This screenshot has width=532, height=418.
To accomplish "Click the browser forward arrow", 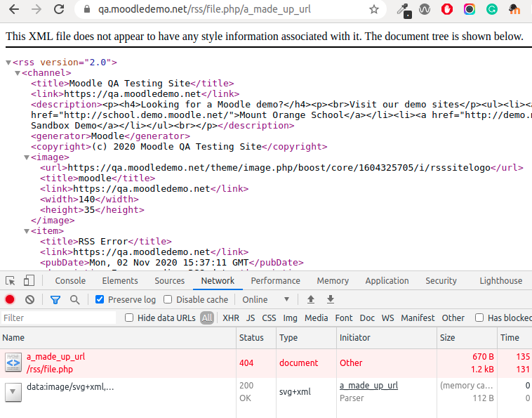I will pos(36,10).
